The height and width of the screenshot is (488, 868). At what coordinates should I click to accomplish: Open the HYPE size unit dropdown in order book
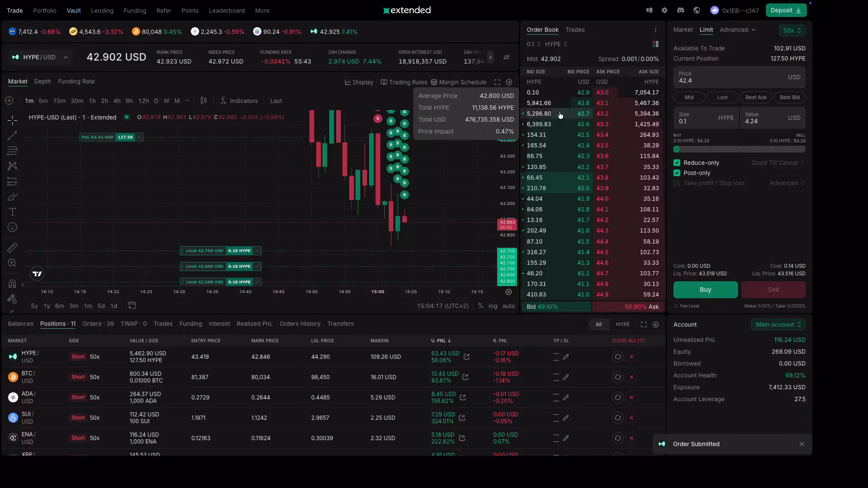point(556,44)
